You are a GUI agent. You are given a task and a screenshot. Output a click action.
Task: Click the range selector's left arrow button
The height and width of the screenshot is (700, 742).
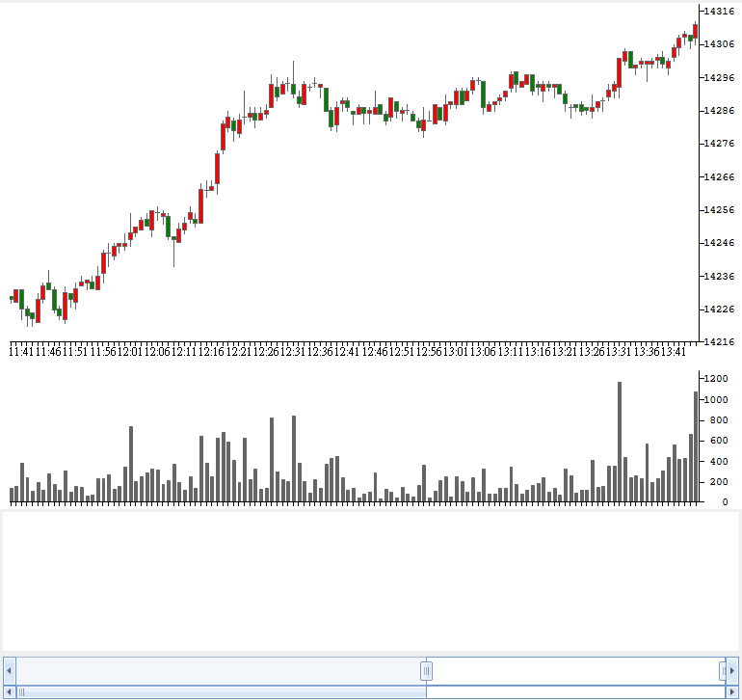coord(10,671)
